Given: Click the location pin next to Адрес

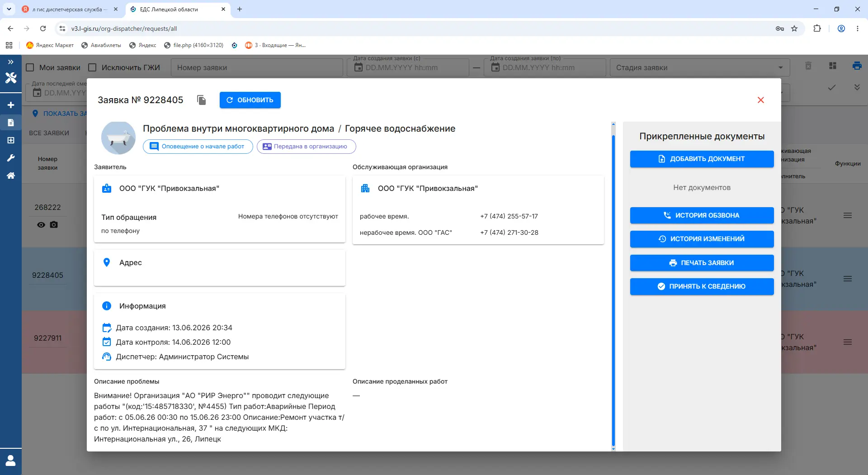Looking at the screenshot, I should (107, 262).
